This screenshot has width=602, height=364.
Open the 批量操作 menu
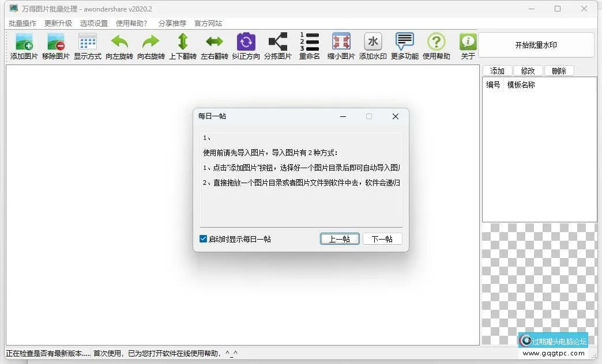(22, 24)
